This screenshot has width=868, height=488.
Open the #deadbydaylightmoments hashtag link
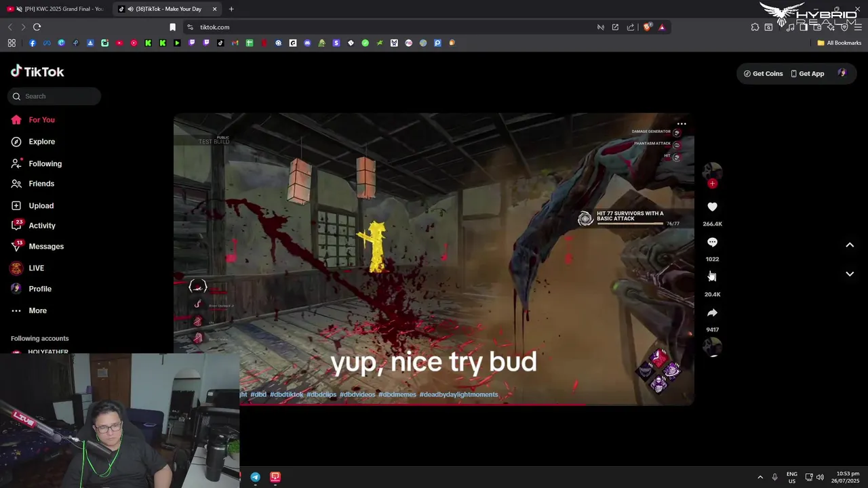tap(458, 394)
